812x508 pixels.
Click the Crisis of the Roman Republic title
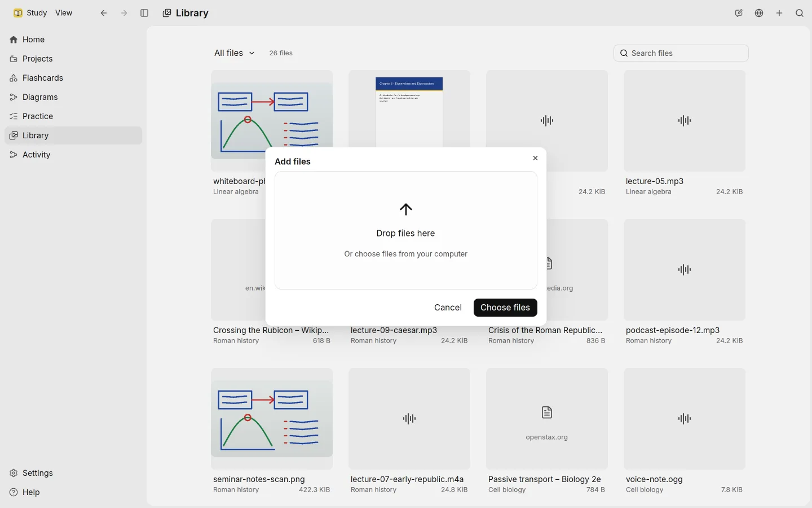tap(545, 330)
